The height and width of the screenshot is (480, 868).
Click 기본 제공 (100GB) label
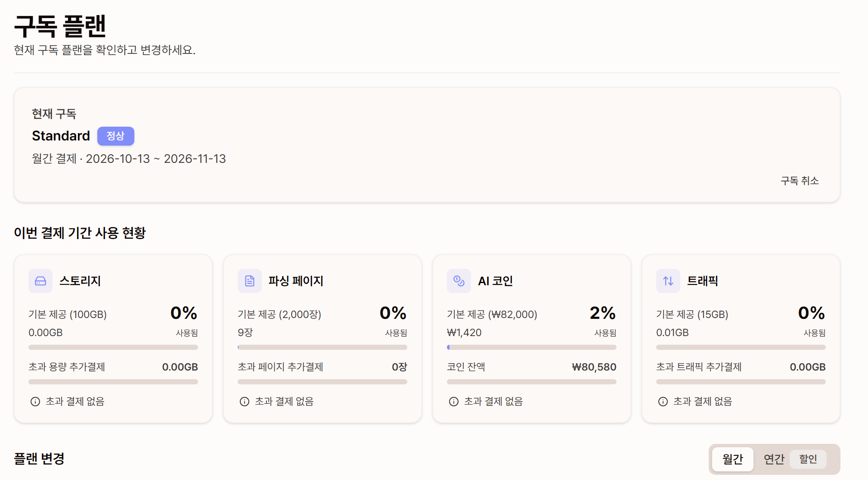click(68, 315)
